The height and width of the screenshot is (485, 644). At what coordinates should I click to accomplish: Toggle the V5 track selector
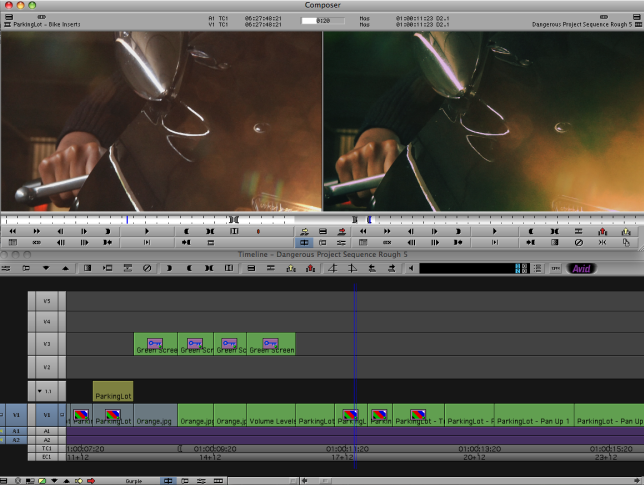(x=47, y=301)
